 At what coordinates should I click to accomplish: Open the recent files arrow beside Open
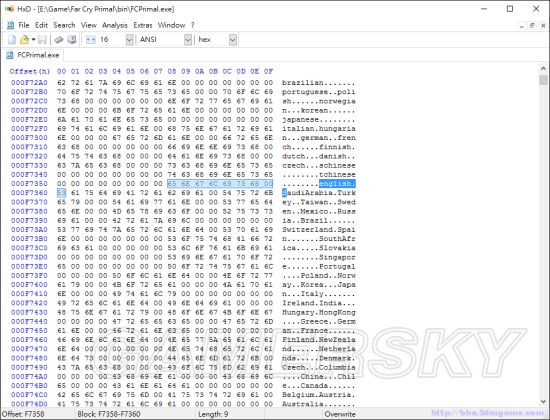(33, 40)
